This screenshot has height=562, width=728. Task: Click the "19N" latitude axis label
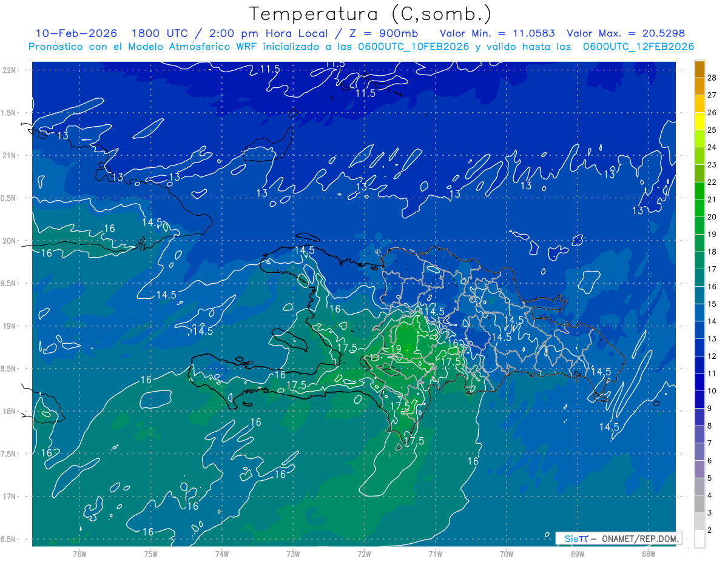[x=10, y=326]
